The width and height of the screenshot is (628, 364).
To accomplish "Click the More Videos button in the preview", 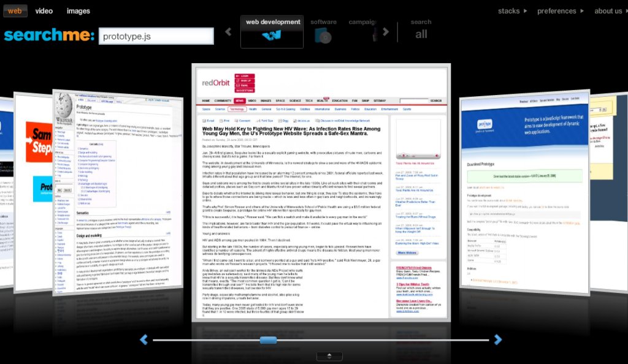I will tap(407, 253).
